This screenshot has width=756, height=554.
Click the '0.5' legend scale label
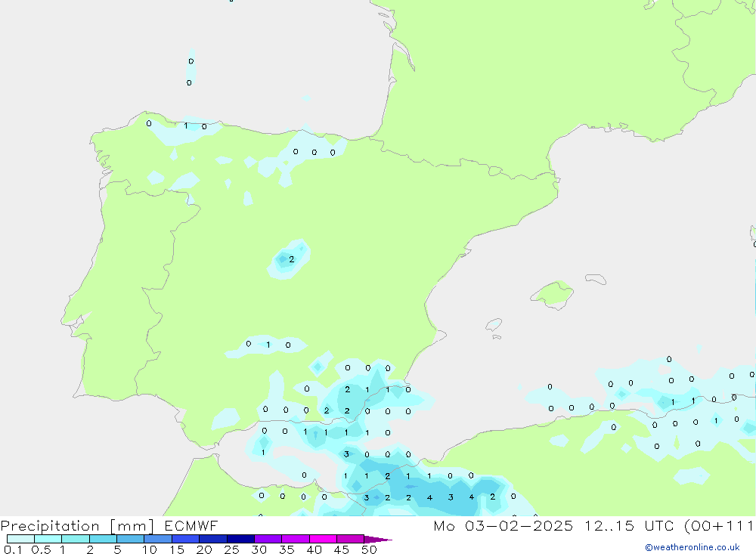[x=41, y=549]
